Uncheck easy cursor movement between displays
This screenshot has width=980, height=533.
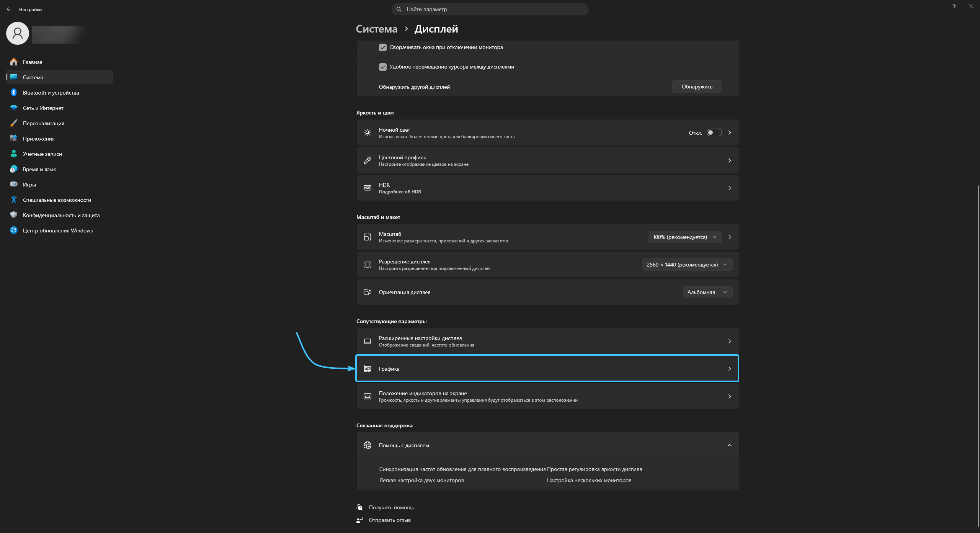(382, 67)
